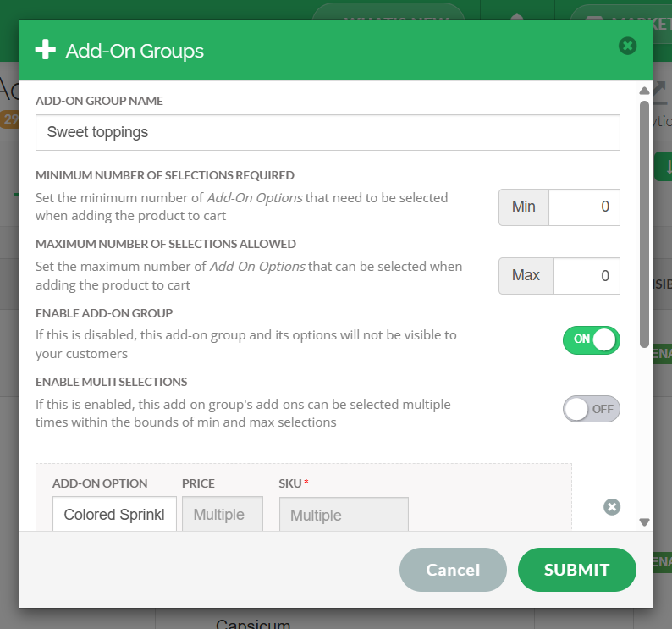This screenshot has width=672, height=629.
Task: Click Maximum Number of Selections Allowed heading
Action: point(165,244)
